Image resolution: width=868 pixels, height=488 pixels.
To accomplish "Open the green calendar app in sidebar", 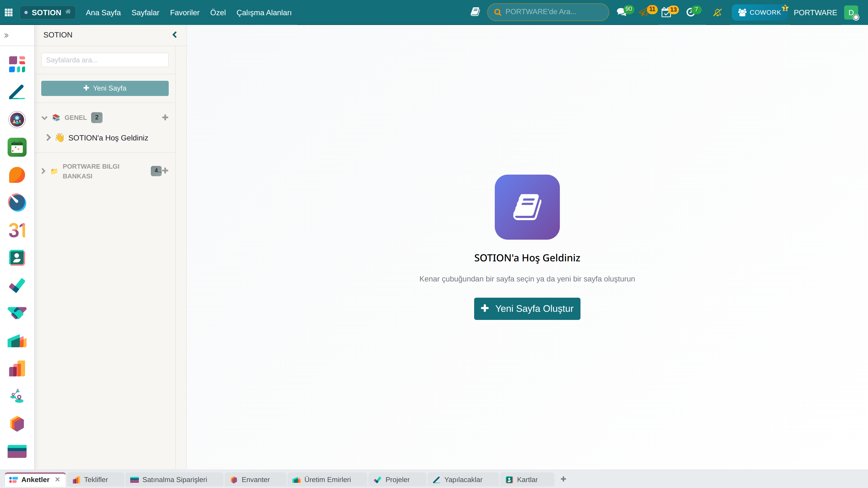I will (17, 147).
